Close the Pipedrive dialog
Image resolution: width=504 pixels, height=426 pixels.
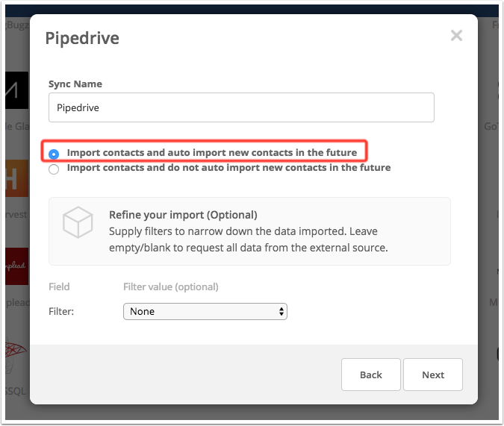pyautogui.click(x=456, y=35)
